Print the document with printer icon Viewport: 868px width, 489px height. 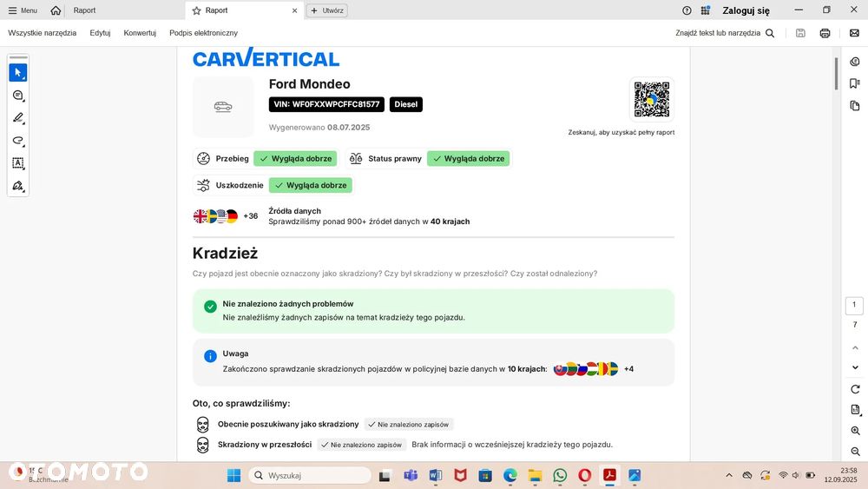(x=825, y=33)
